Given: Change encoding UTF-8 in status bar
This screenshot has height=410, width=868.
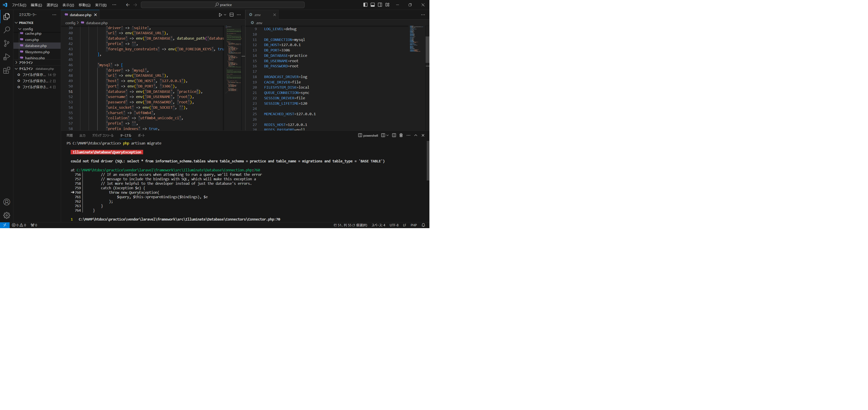Looking at the screenshot, I should click(x=394, y=225).
